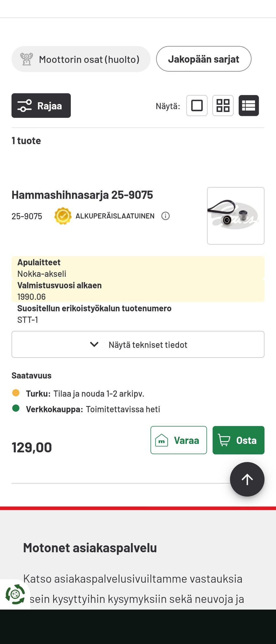Open the timing belt kit product thumbnail
The width and height of the screenshot is (276, 644).
tap(235, 216)
